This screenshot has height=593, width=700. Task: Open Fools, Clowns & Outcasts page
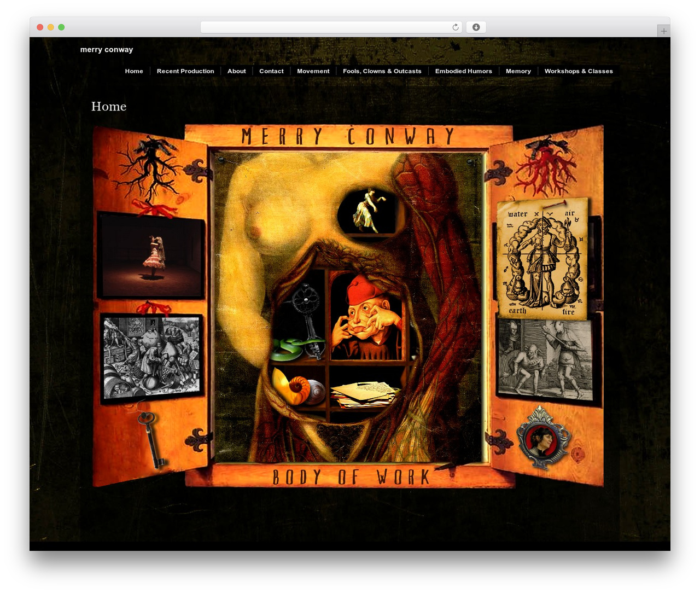click(382, 71)
